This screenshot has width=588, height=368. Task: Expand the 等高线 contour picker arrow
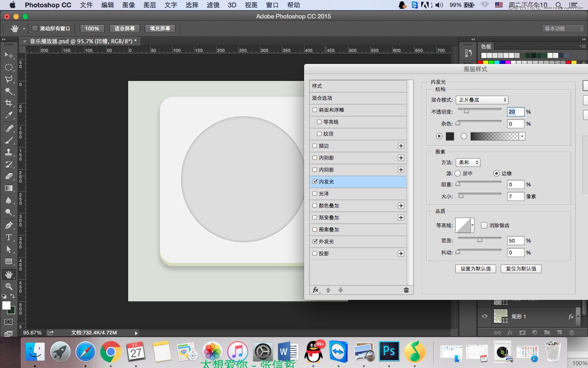tap(472, 225)
